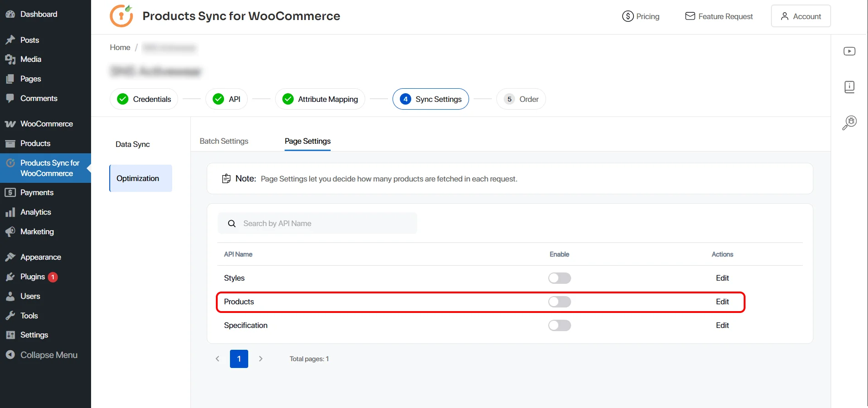Click the debug magnifier bug icon
This screenshot has width=868, height=408.
[x=849, y=122]
